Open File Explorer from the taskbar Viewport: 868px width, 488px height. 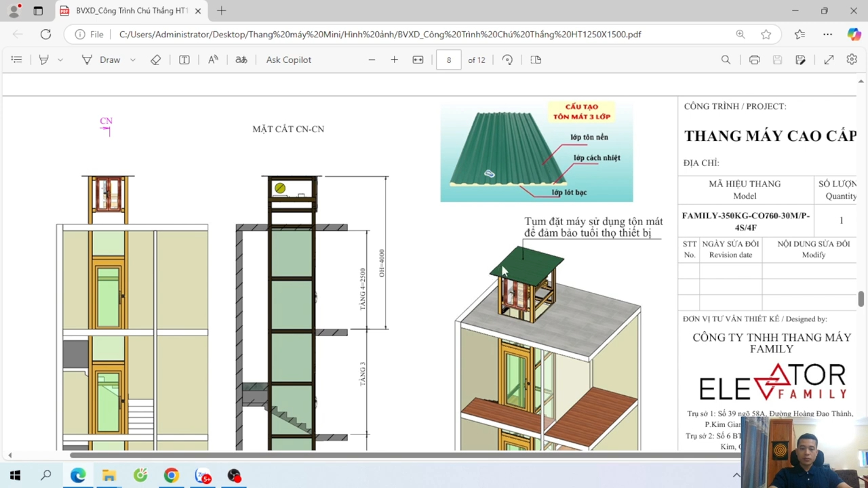coord(108,476)
